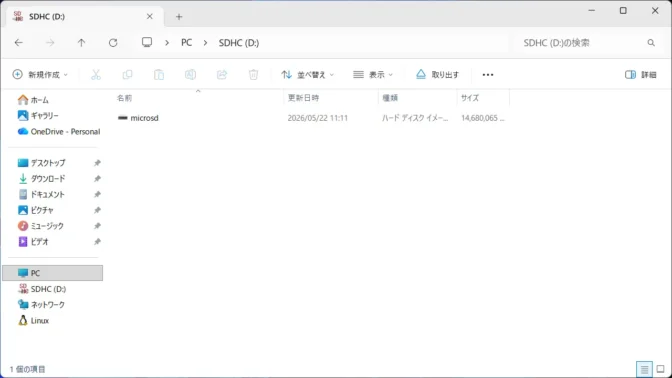The width and height of the screenshot is (672, 378).
Task: Expand the chevron before PC in the address bar
Action: tap(167, 43)
